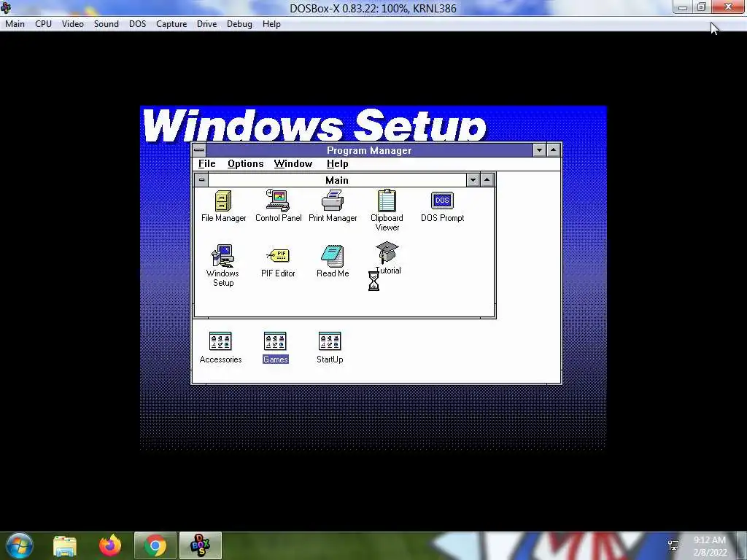Click the DOSBox taskbar button
747x560 pixels.
click(x=200, y=545)
